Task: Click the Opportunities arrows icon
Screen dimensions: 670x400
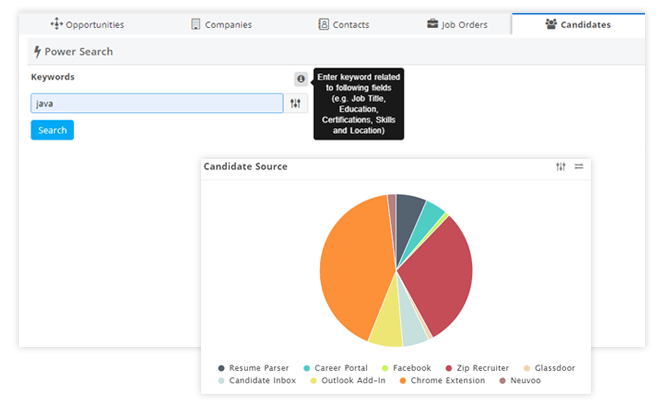Action: tap(56, 24)
